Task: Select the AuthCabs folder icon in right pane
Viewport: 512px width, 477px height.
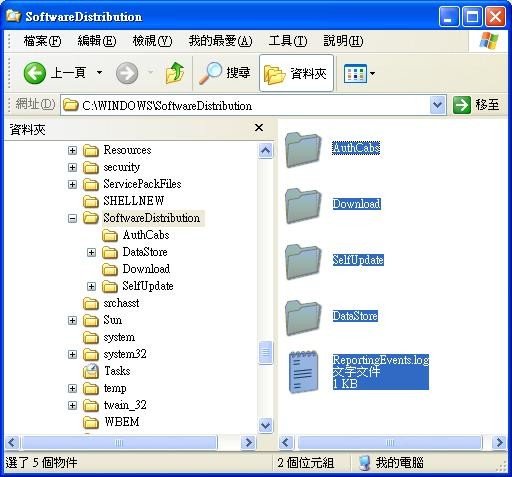Action: [303, 149]
